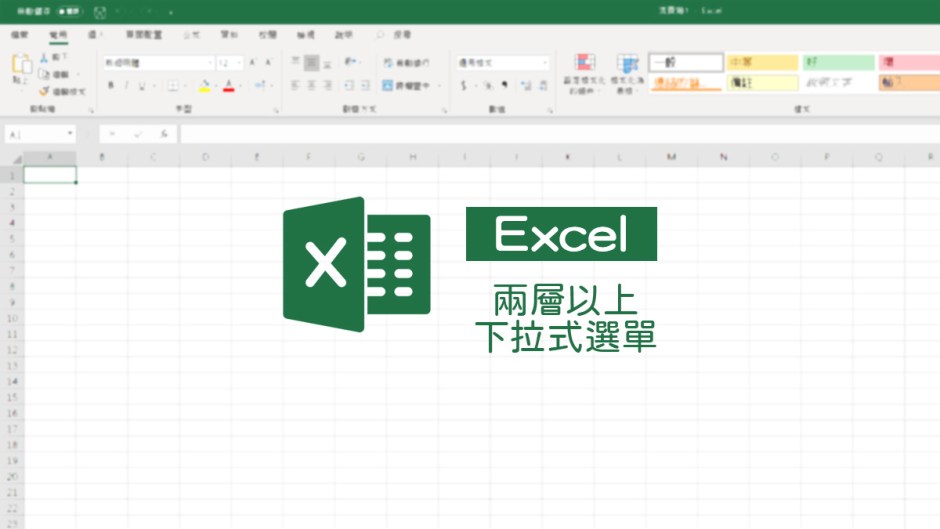The width and height of the screenshot is (940, 529).
Task: Toggle Bold formatting button
Action: [110, 86]
